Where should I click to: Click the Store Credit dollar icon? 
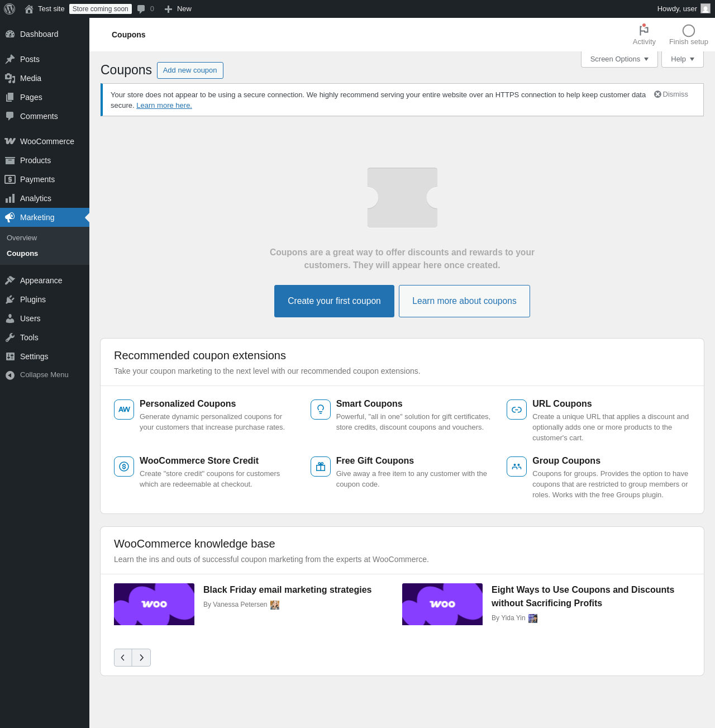tap(124, 467)
